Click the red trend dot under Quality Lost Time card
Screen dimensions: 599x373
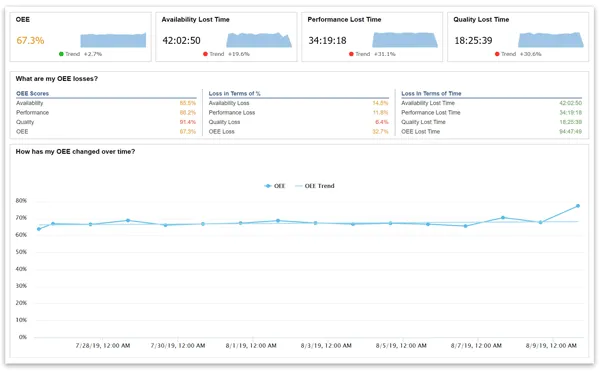497,54
